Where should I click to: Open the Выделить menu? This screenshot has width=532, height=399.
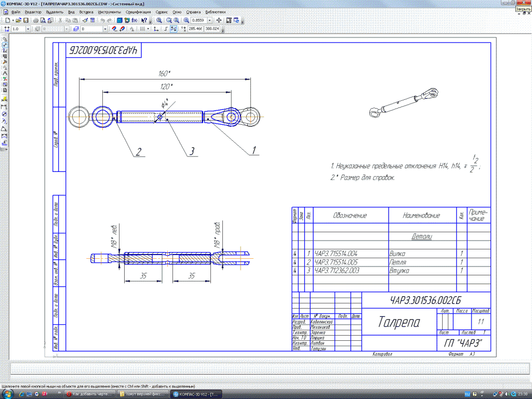tap(54, 12)
